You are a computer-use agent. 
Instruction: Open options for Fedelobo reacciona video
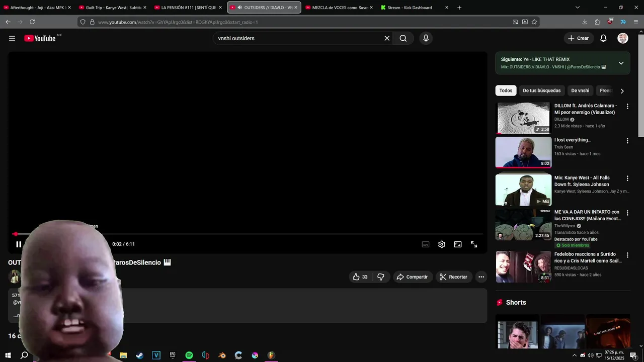click(627, 255)
